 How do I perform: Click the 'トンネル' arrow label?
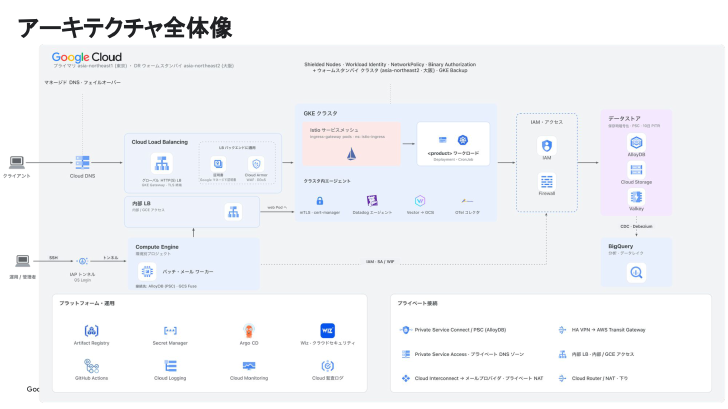(x=110, y=258)
